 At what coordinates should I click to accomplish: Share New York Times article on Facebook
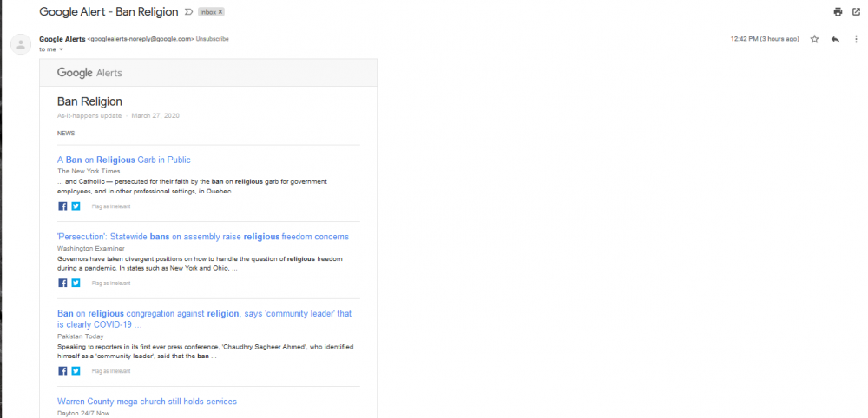coord(62,206)
